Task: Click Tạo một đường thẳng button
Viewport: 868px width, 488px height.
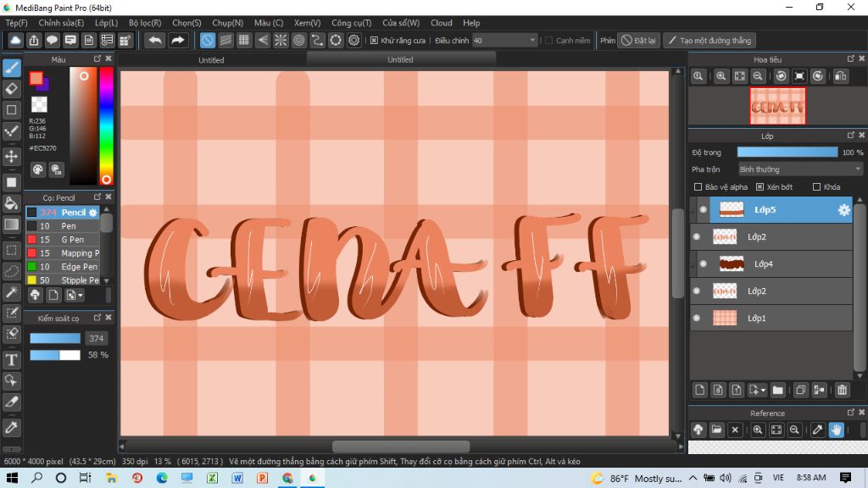Action: point(709,41)
